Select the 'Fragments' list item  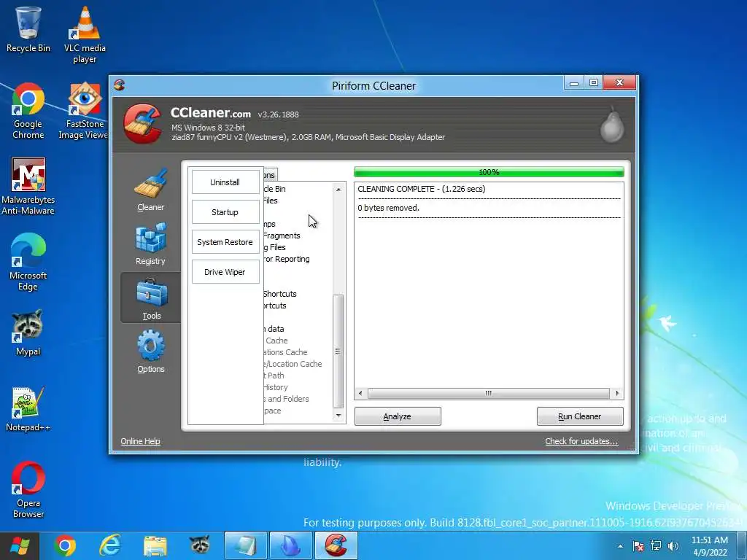click(x=282, y=236)
